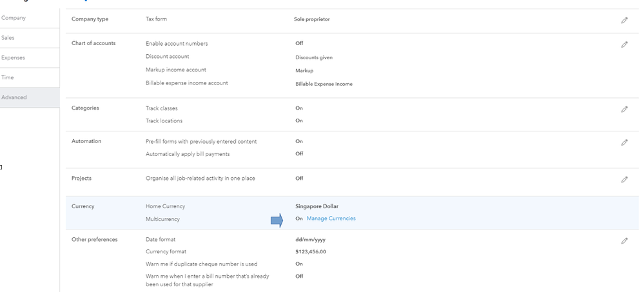Click the Singapore Dollar home currency
The height and width of the screenshot is (292, 644).
(317, 206)
